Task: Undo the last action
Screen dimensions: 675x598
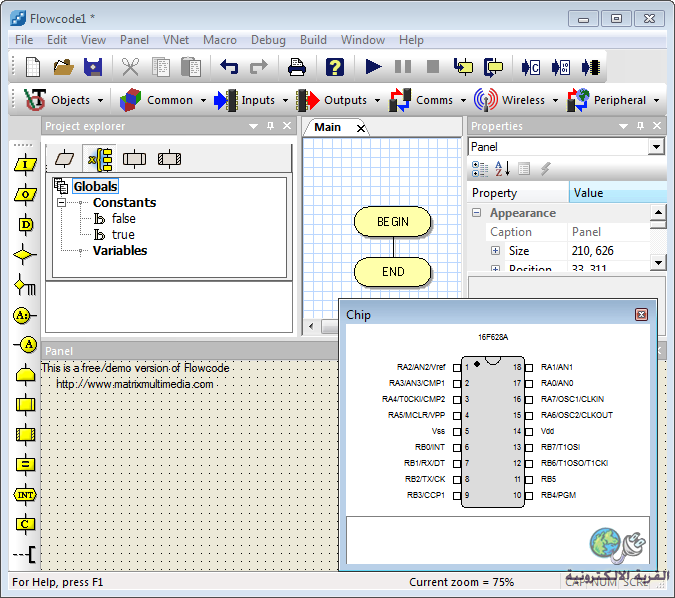Action: coord(229,67)
